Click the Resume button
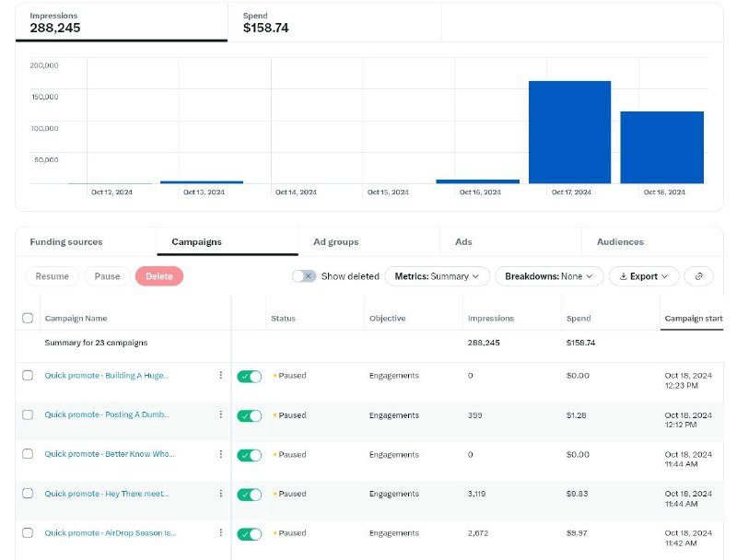The width and height of the screenshot is (737, 560). [x=53, y=276]
